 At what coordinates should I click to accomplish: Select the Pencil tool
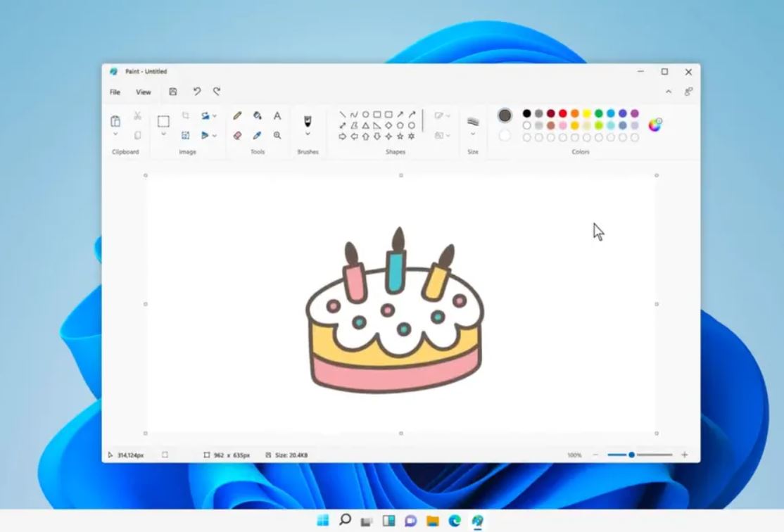(x=237, y=115)
